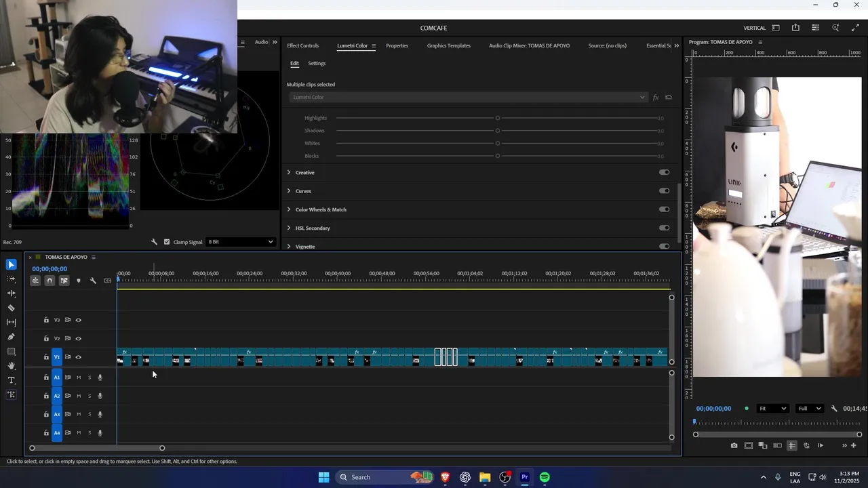This screenshot has width=868, height=488.
Task: Open the Lumetri Color effect selector dropdown
Action: click(x=469, y=97)
